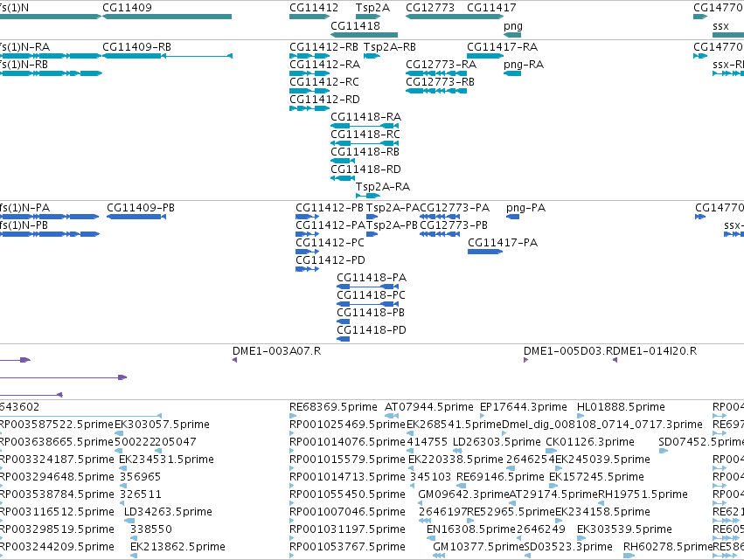The image size is (744, 560).
Task: Open EST RE69146.5prime
Action: tap(500, 477)
